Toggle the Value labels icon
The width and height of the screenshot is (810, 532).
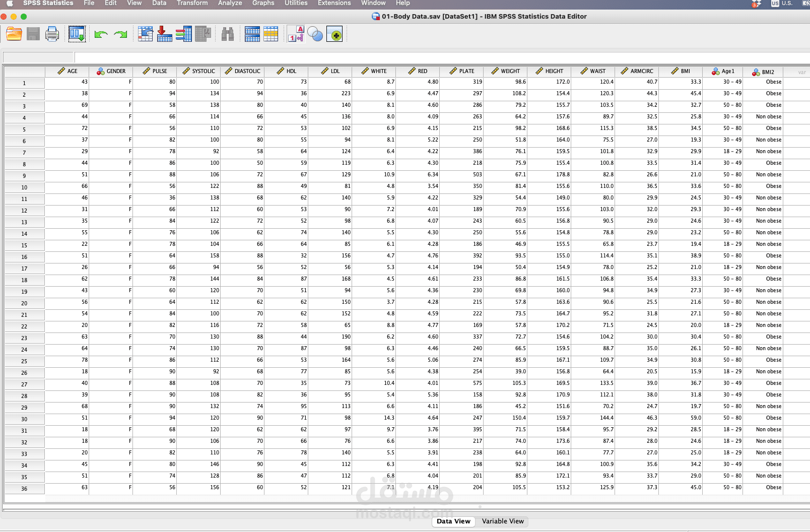tap(296, 34)
